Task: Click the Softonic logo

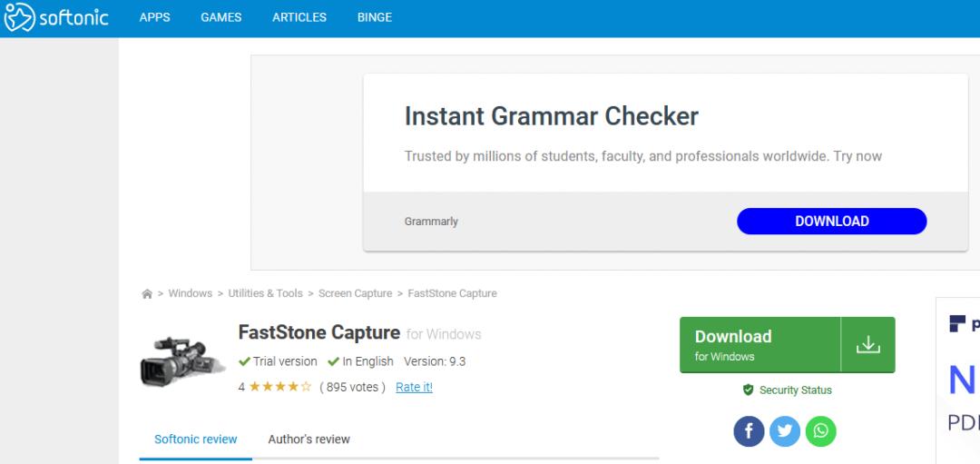Action: click(56, 18)
